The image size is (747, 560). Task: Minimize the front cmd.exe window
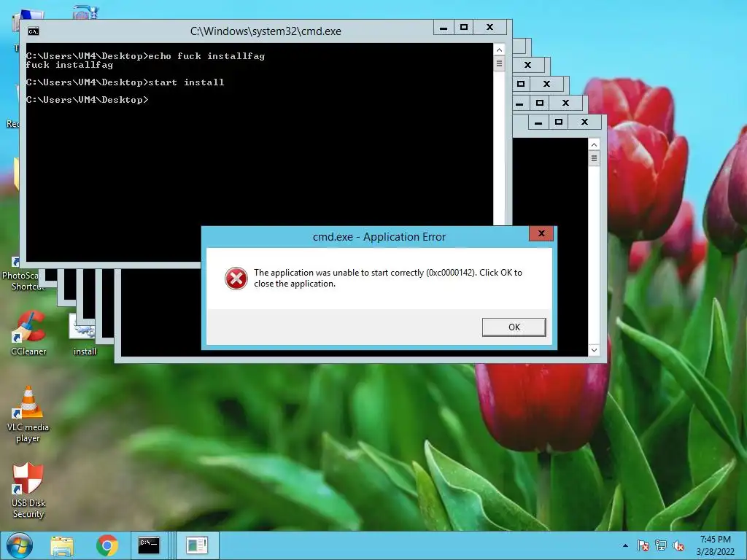[x=444, y=28]
